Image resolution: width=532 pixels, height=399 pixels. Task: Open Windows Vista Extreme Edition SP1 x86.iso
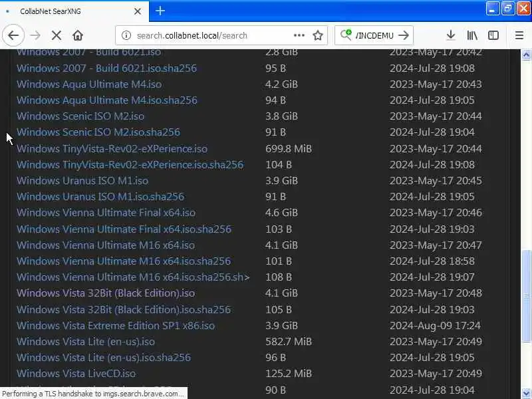116,325
